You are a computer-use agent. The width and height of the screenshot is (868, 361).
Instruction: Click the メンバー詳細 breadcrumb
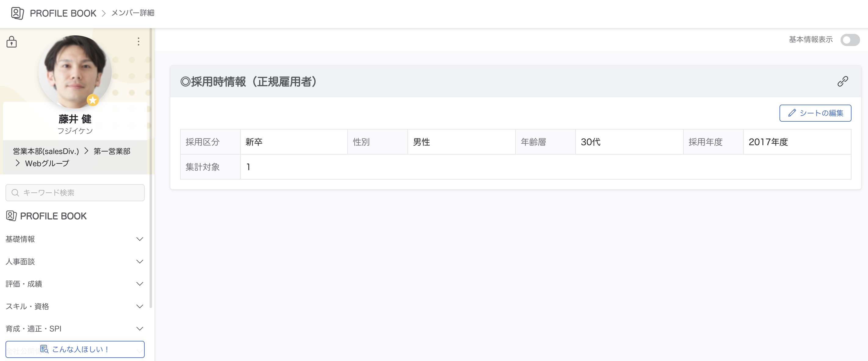point(133,13)
